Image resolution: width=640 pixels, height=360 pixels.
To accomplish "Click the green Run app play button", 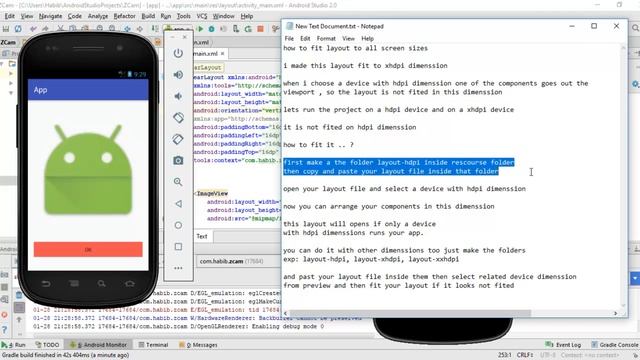I will coord(200,29).
